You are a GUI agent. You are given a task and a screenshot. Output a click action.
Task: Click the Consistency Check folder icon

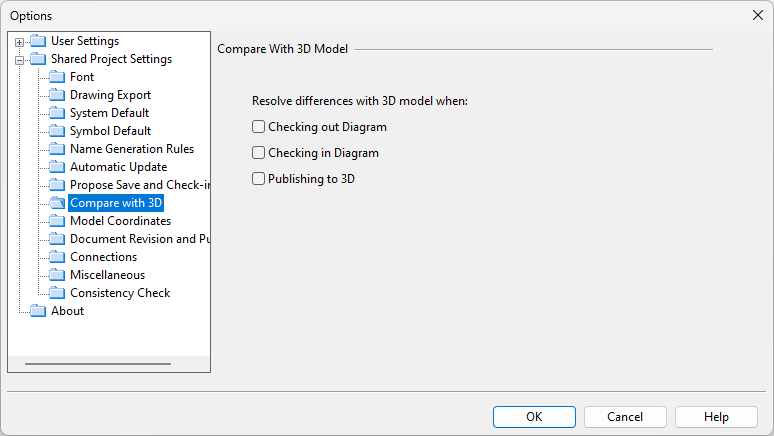(x=57, y=293)
